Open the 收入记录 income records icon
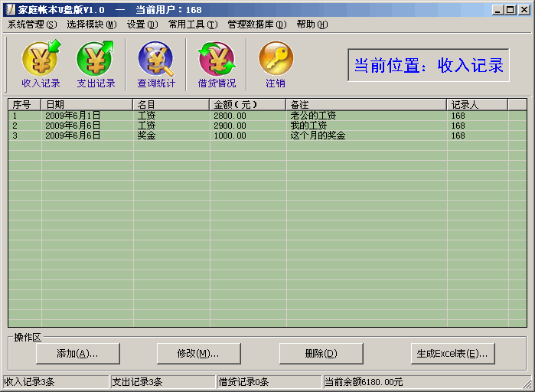535x392 pixels. click(x=41, y=64)
